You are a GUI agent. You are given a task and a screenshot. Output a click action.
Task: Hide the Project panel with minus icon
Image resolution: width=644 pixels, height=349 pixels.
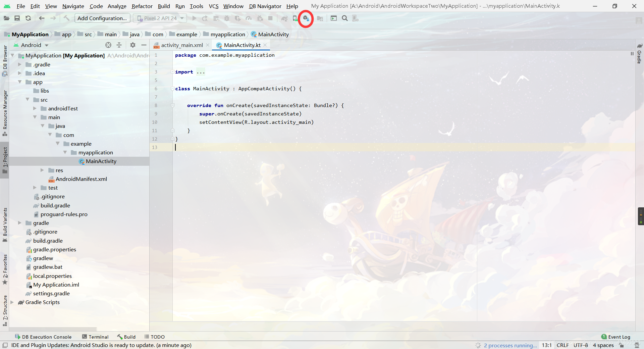click(144, 45)
